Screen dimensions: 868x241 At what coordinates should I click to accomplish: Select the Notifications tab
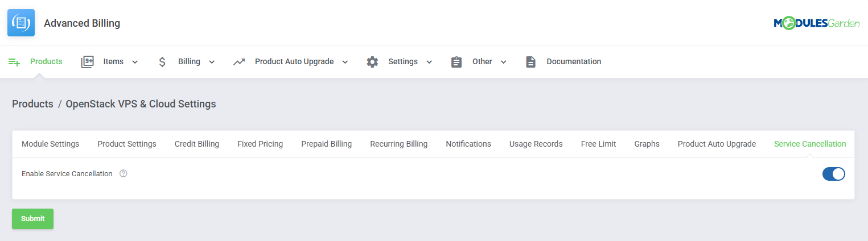tap(468, 144)
